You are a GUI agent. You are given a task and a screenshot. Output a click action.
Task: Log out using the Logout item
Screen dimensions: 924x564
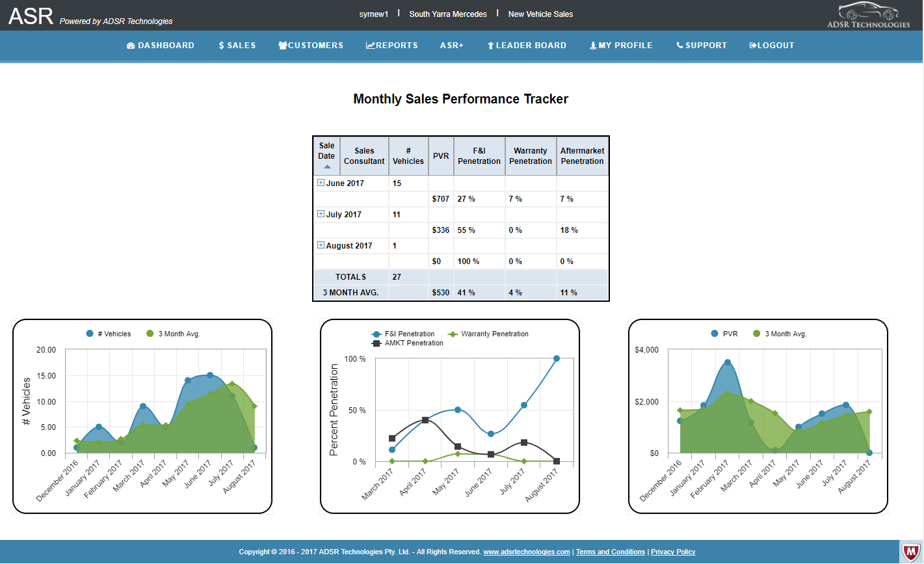click(x=772, y=46)
